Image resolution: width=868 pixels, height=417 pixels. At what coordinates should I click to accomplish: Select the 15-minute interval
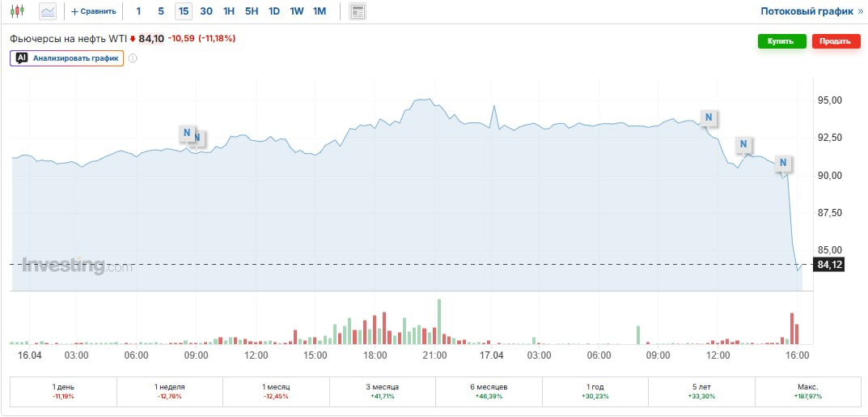tap(184, 11)
